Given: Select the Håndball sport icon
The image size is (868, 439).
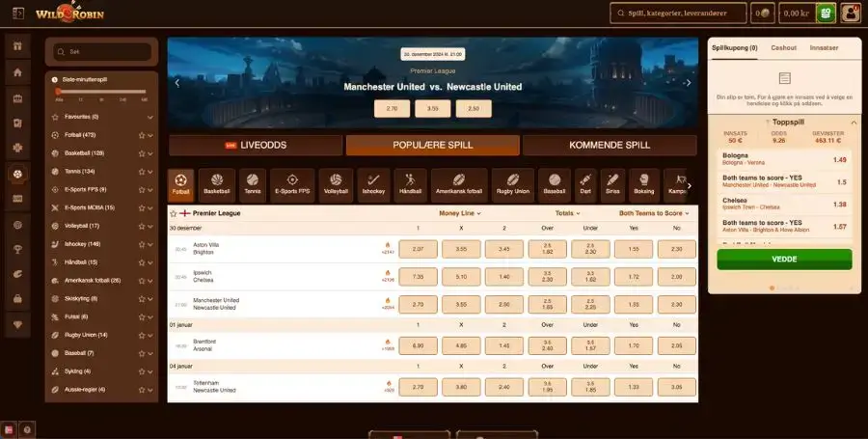Looking at the screenshot, I should (x=410, y=185).
